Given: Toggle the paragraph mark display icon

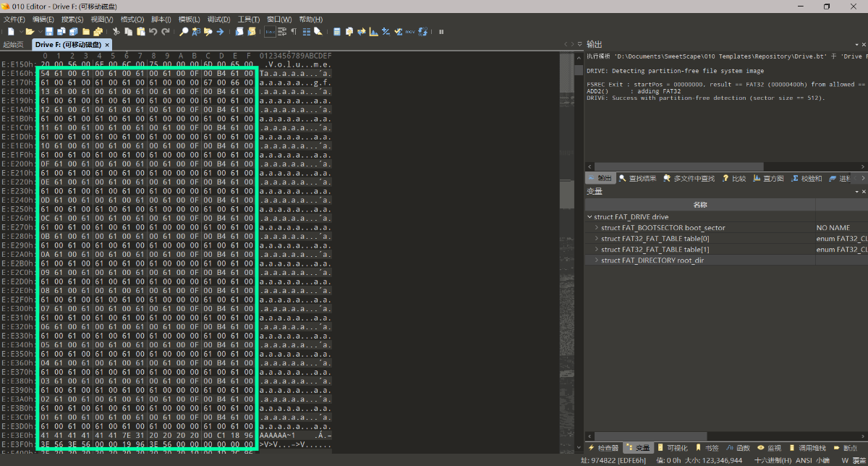Looking at the screenshot, I should tap(294, 32).
